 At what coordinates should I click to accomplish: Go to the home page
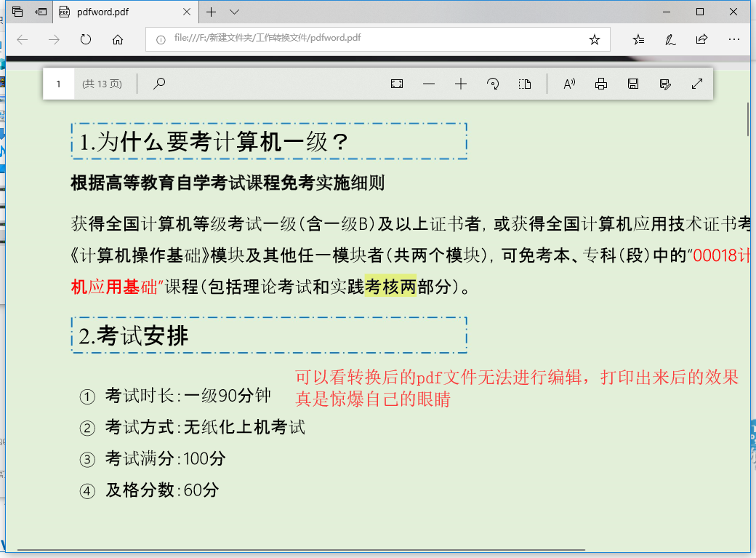point(118,39)
